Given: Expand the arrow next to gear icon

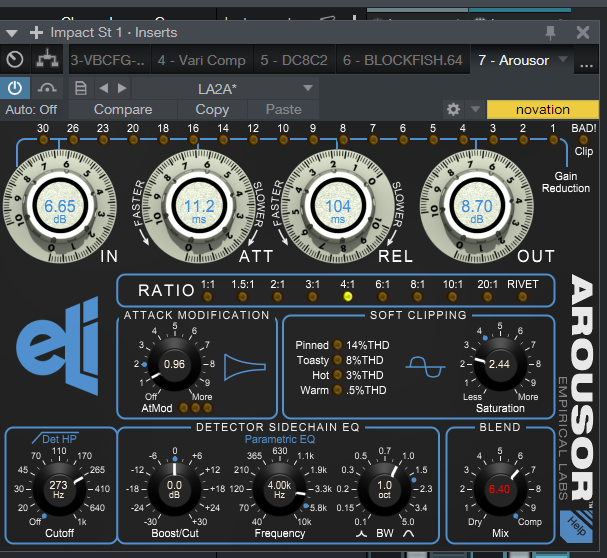Looking at the screenshot, I should point(475,110).
